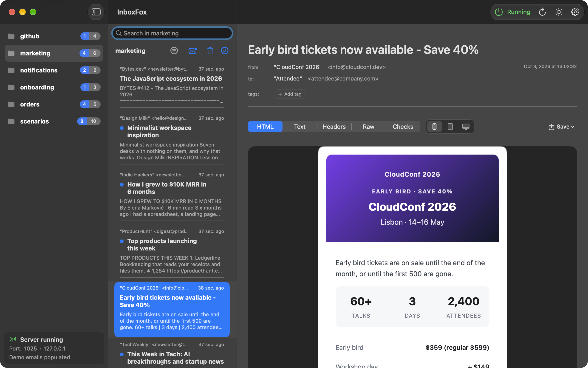Screen dimensions: 588x368
Task: Select the phone preview size icon
Action: coord(434,126)
